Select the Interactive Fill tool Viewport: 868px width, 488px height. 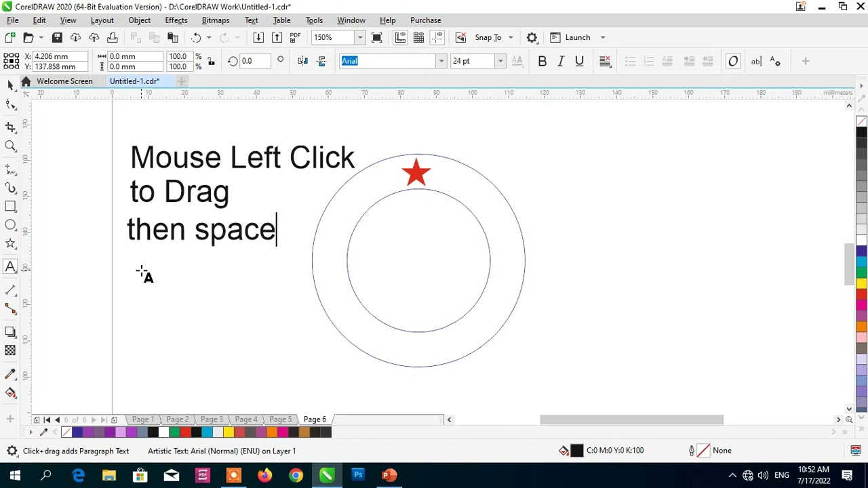pyautogui.click(x=10, y=393)
